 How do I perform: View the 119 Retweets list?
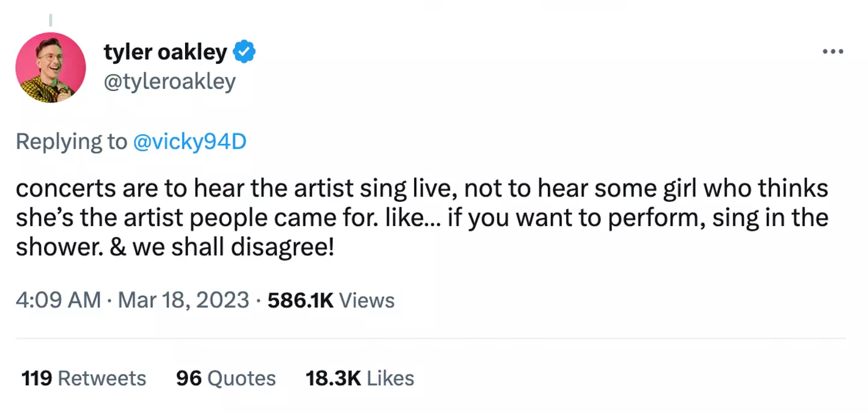click(x=83, y=378)
